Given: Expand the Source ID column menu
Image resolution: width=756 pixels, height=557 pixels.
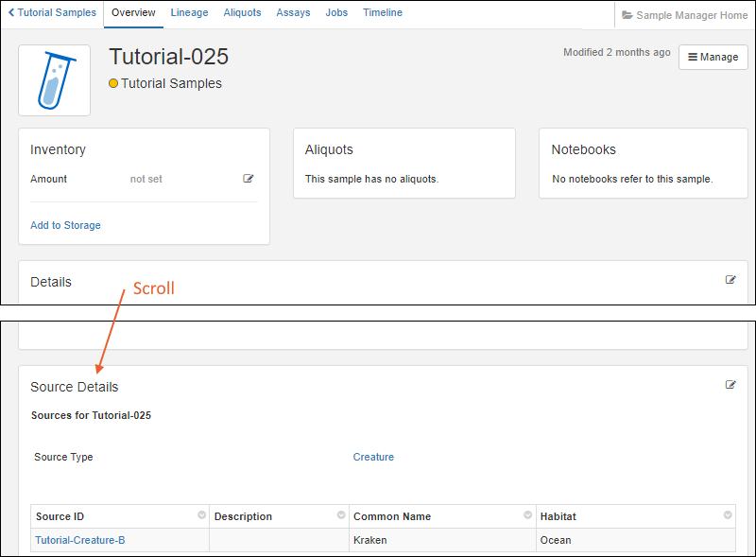Looking at the screenshot, I should (x=201, y=515).
